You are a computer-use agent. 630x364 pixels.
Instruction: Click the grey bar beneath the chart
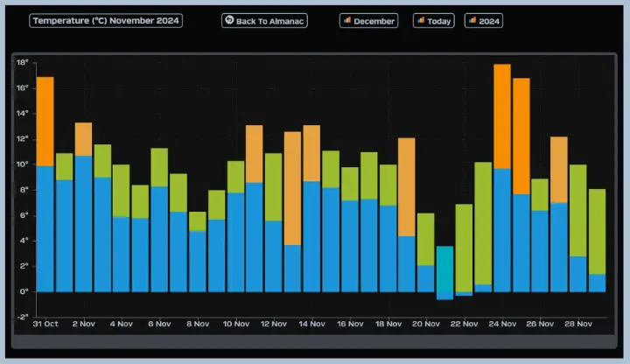(313, 341)
